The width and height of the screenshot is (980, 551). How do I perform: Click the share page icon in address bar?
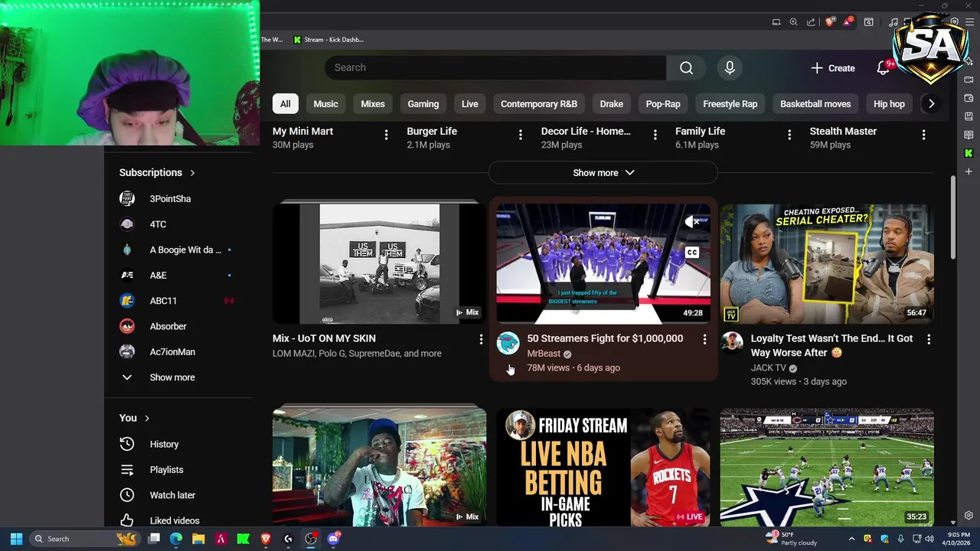point(811,22)
